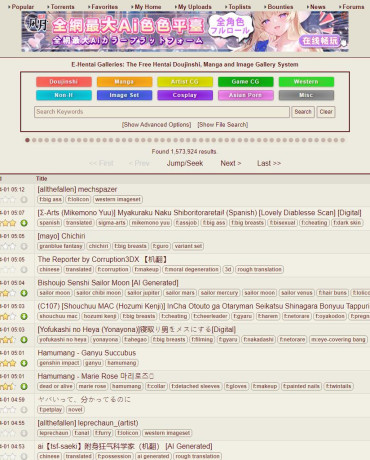Click the 'genshin impact' tag

click(59, 363)
